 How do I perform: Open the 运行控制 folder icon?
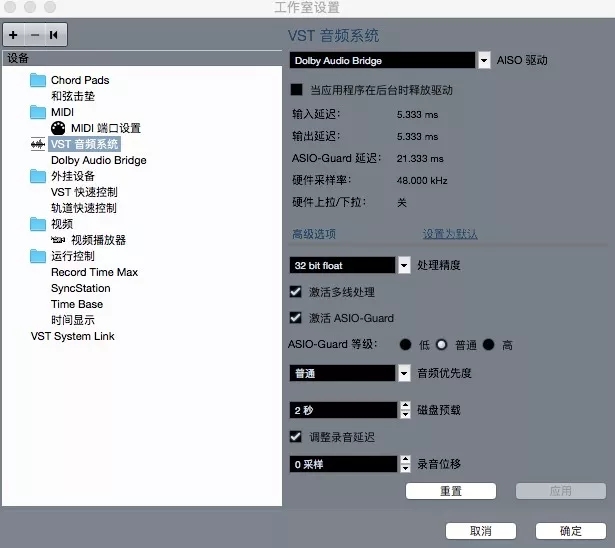click(x=38, y=256)
